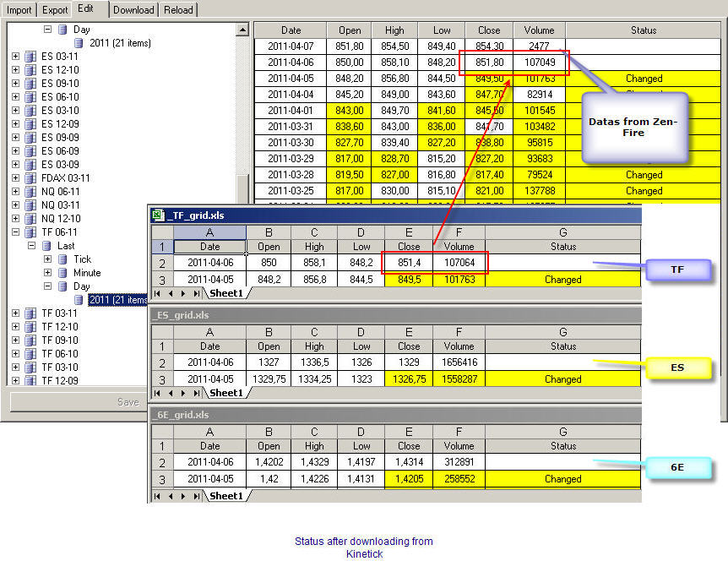This screenshot has width=728, height=561.
Task: Select column G header in _ES_grid.xls
Action: [562, 332]
